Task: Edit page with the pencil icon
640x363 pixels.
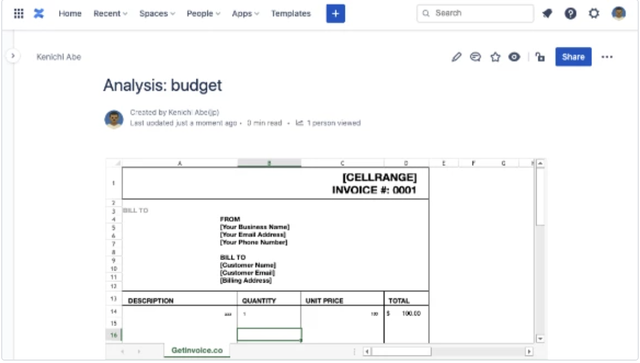Action: tap(456, 57)
